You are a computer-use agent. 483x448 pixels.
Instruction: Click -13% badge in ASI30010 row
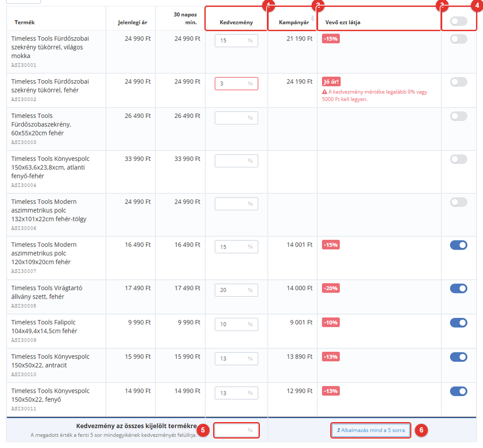[331, 357]
